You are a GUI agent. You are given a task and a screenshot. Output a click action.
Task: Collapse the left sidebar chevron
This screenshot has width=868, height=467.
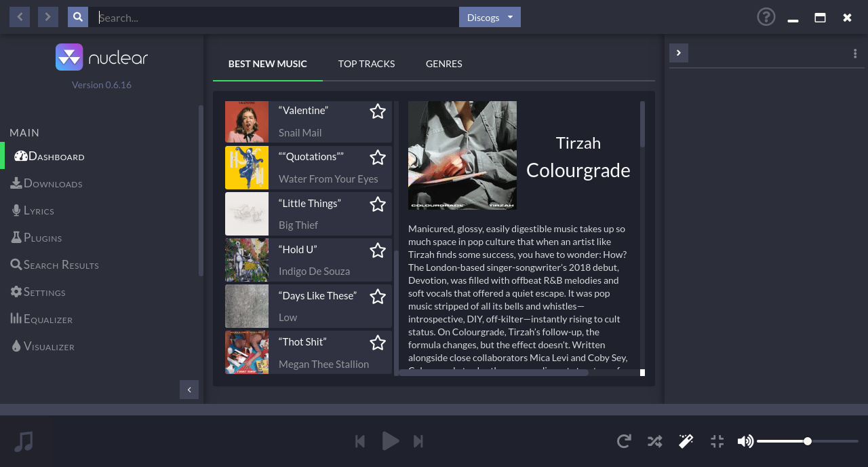[x=189, y=390]
